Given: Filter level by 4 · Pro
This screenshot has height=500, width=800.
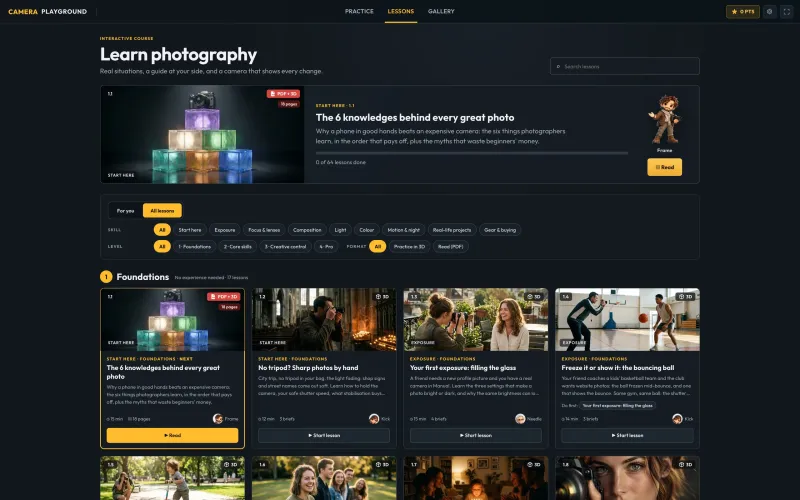Looking at the screenshot, I should point(326,246).
